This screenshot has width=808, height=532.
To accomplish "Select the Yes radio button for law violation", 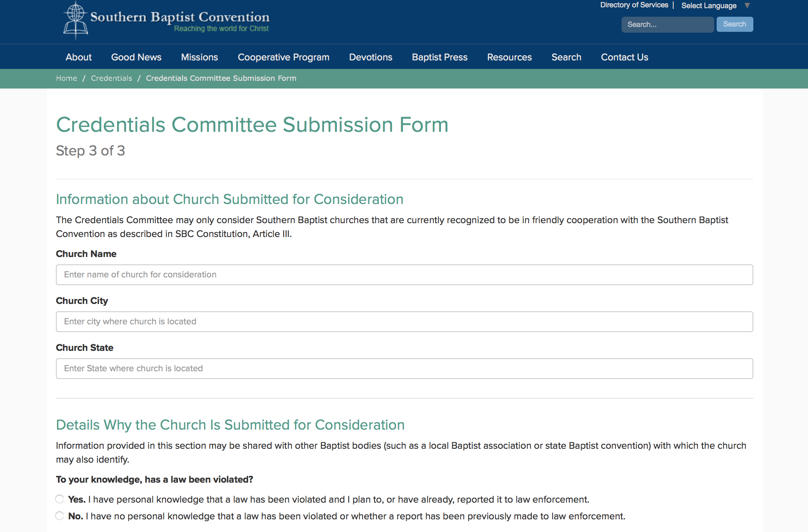I will [x=59, y=499].
